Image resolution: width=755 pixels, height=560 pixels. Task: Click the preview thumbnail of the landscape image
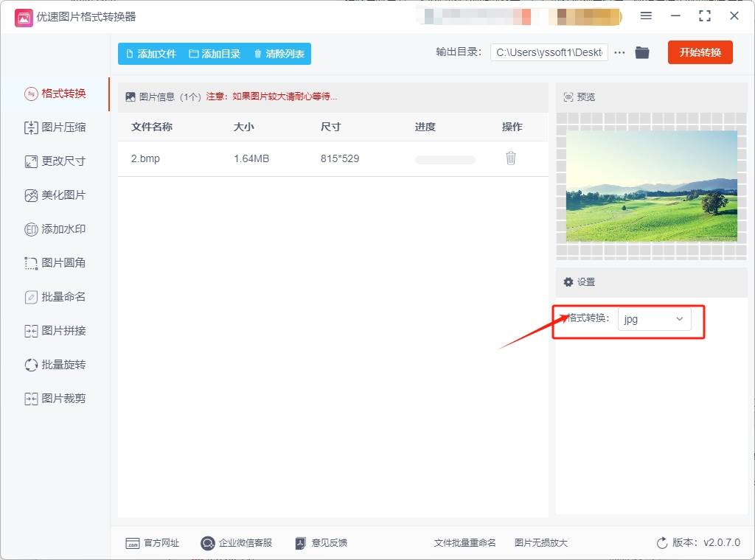(x=651, y=186)
